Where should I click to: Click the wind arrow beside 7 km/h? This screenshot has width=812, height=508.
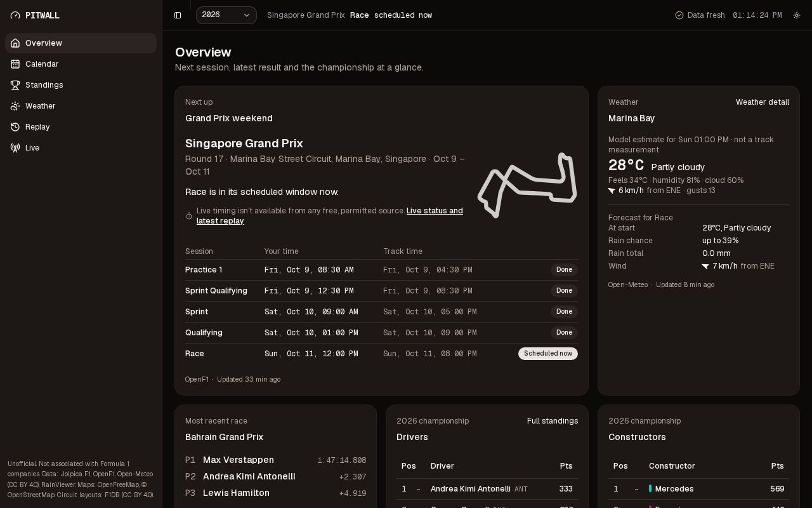(x=705, y=266)
